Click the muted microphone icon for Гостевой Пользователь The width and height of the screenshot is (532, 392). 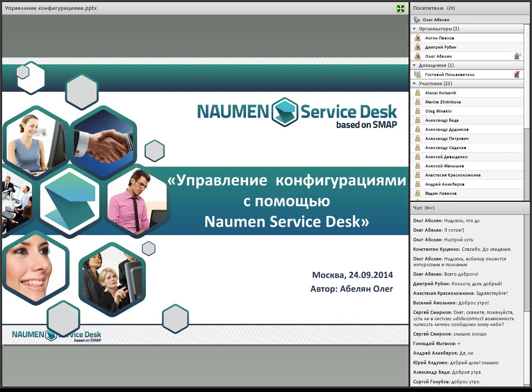tap(517, 74)
